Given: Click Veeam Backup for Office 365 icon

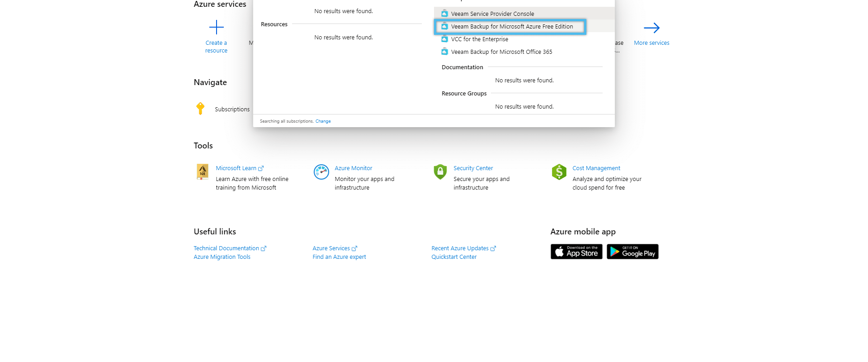Looking at the screenshot, I should click(445, 52).
